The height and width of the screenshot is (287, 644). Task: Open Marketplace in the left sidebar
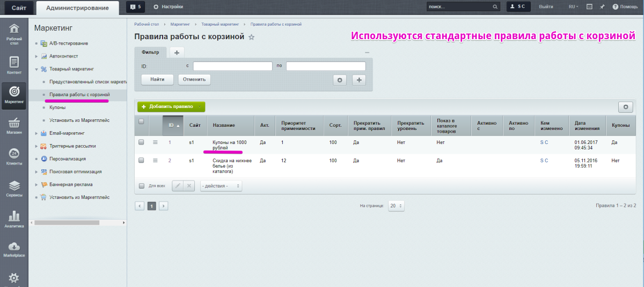pyautogui.click(x=14, y=249)
